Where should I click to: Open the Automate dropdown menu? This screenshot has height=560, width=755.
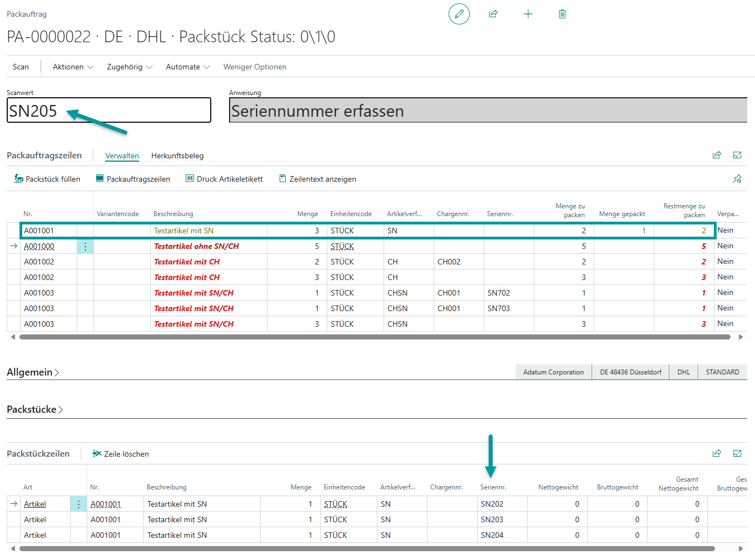(x=188, y=67)
